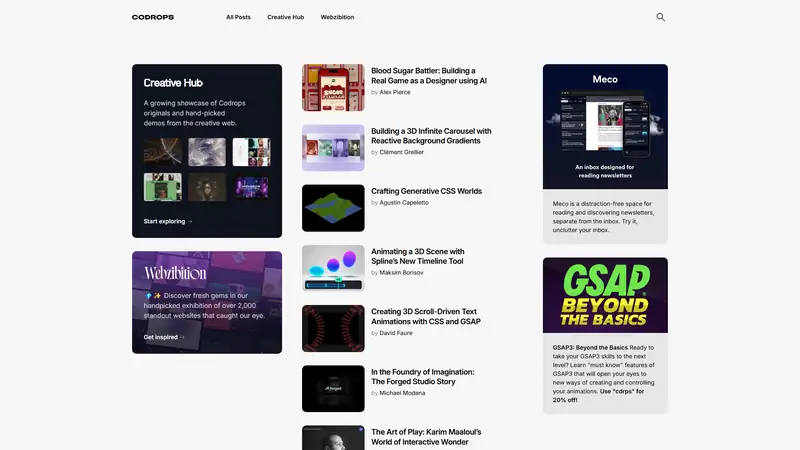Open the Spline's New Timeline Tool article
The height and width of the screenshot is (450, 800).
(417, 256)
